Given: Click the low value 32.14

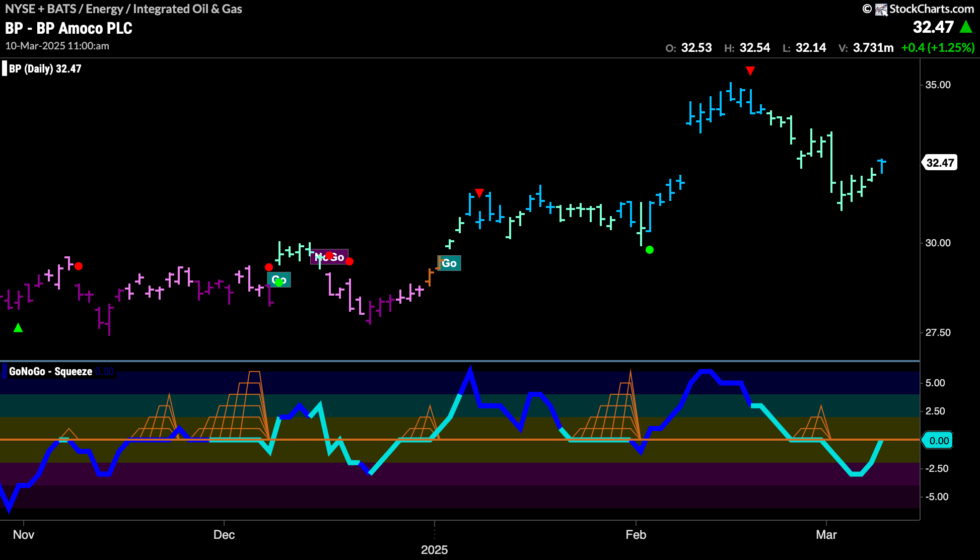Looking at the screenshot, I should [x=811, y=48].
